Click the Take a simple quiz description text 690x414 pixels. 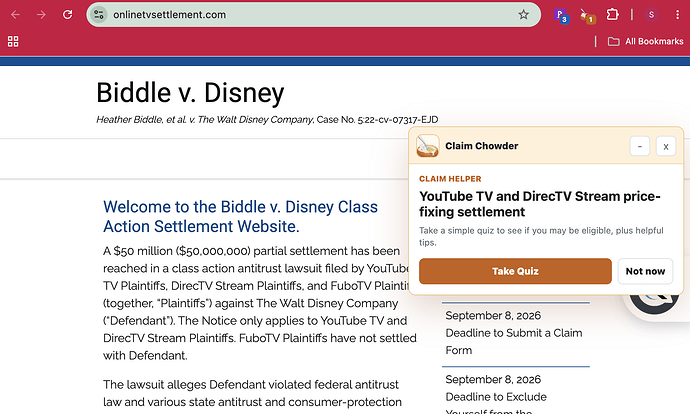(x=541, y=236)
